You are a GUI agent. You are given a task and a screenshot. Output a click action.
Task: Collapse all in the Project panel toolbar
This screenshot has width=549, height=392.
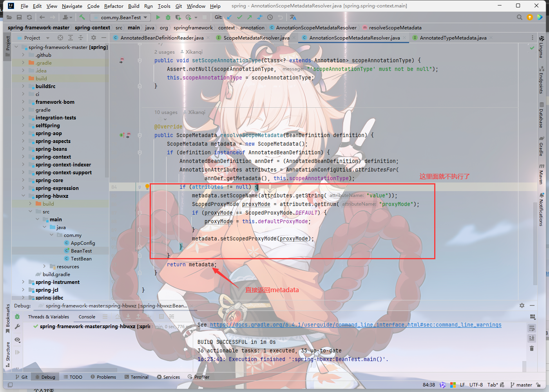(81, 38)
